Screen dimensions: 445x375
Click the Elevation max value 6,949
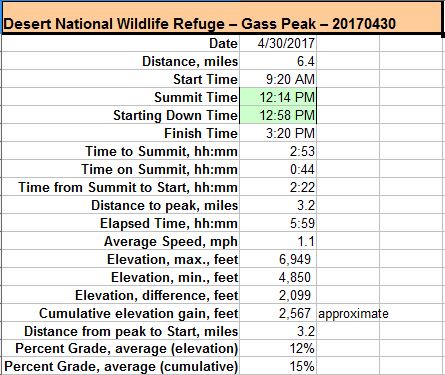(x=278, y=259)
